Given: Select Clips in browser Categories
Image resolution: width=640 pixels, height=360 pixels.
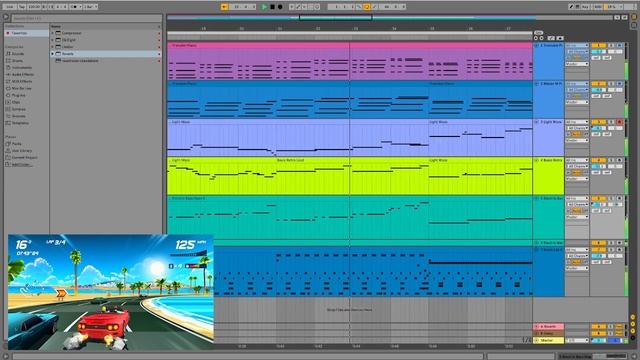Looking at the screenshot, I should pos(16,102).
